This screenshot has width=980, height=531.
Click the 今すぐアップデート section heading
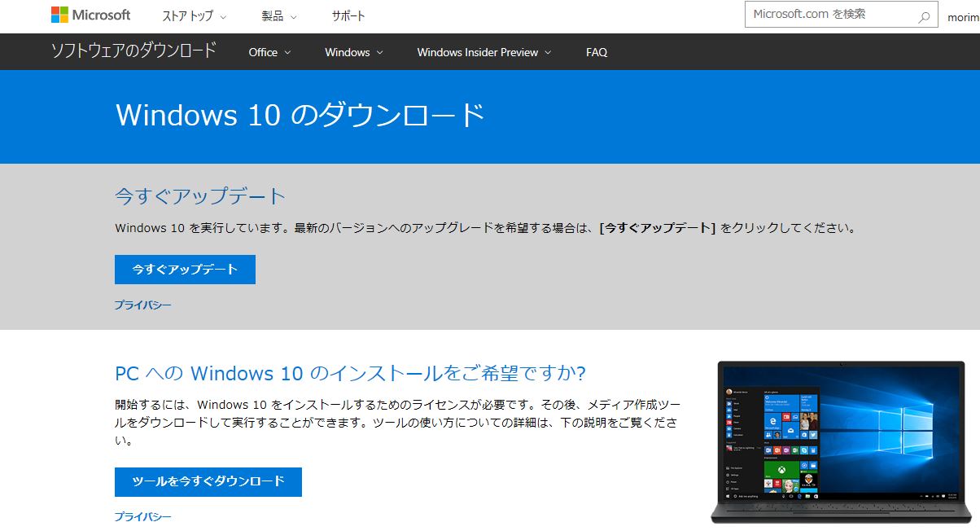click(x=200, y=196)
